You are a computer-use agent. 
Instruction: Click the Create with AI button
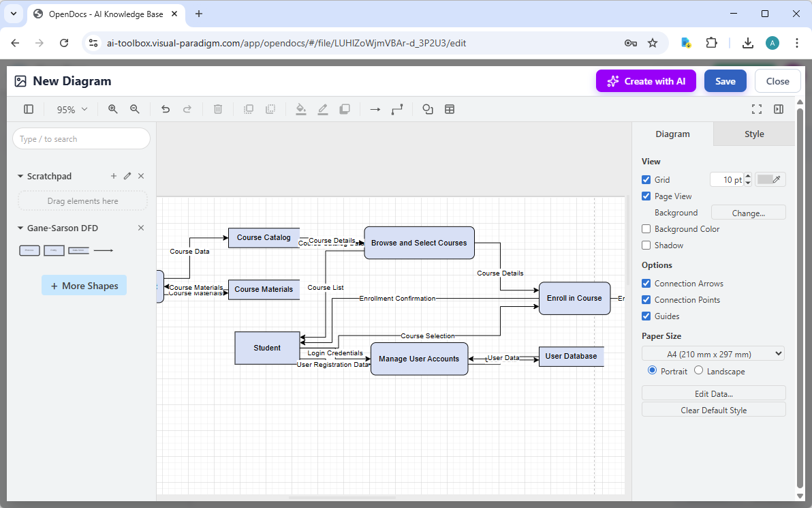[x=646, y=80]
